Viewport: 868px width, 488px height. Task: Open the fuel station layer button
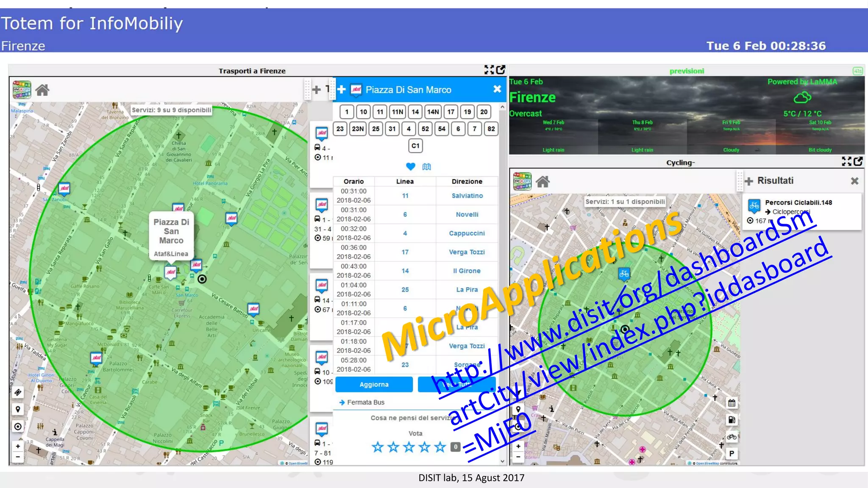[x=732, y=420]
